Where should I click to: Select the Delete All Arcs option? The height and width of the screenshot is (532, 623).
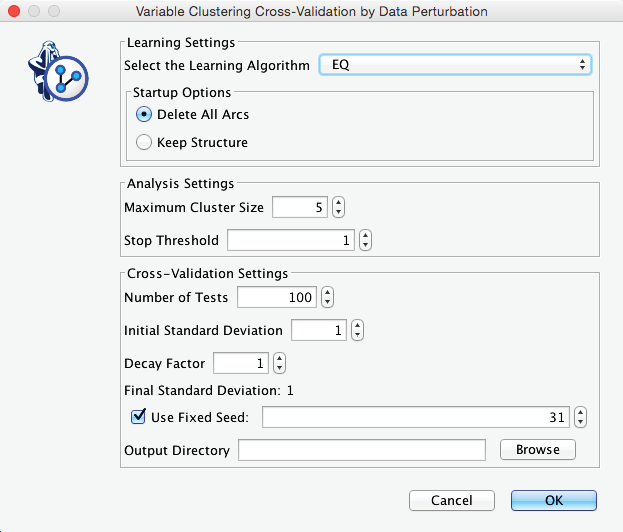(144, 114)
